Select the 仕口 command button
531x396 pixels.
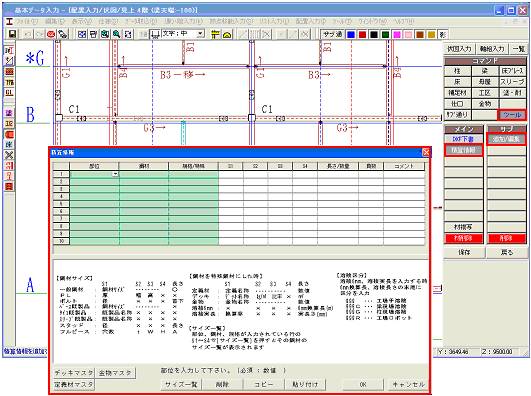point(457,104)
